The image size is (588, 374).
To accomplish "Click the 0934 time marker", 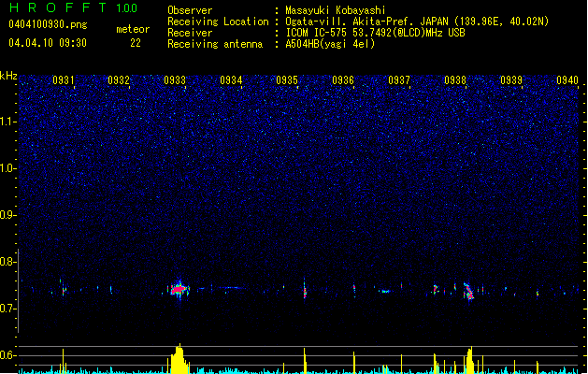I will pos(231,80).
